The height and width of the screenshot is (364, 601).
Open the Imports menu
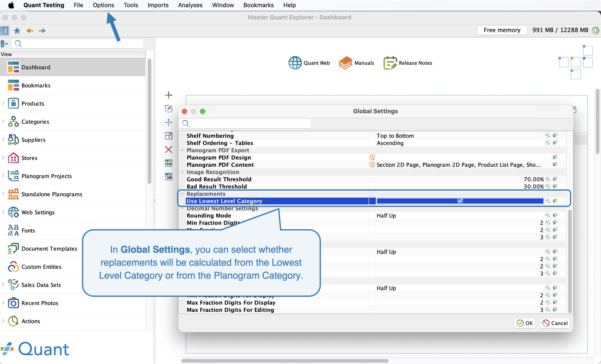(158, 5)
